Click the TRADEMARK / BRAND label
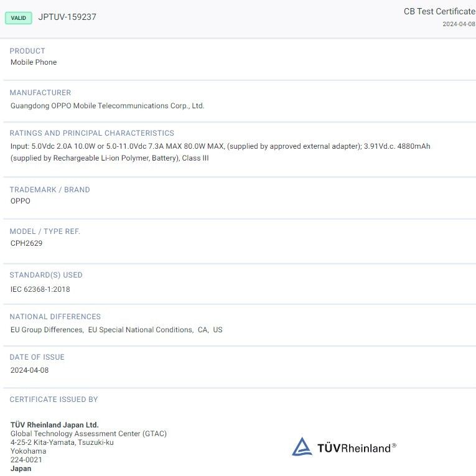476x476 pixels. 50,190
